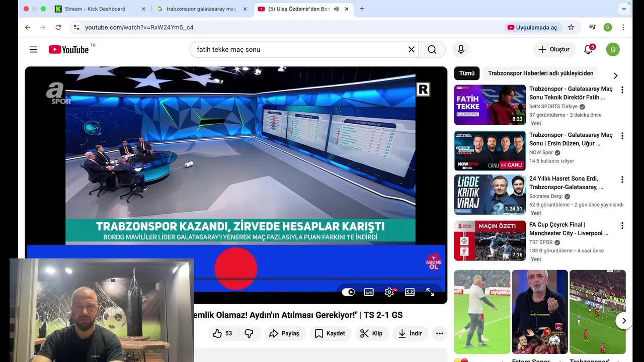The image size is (644, 362).
Task: Like the video with thumbs up
Action: pos(222,333)
